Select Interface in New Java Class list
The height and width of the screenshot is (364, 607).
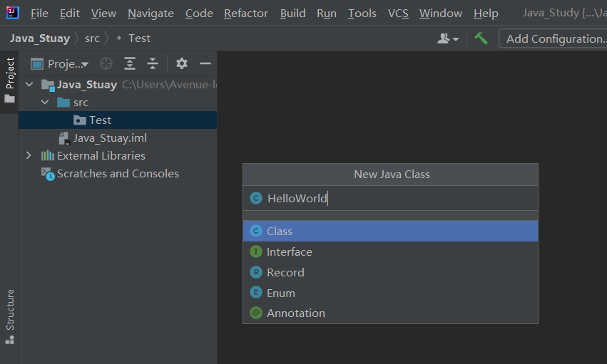coord(289,251)
